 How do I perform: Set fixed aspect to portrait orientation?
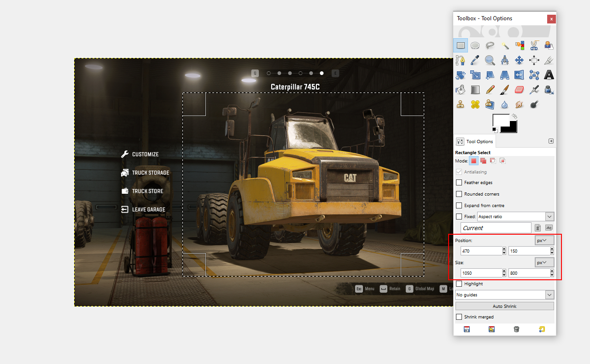[x=537, y=228]
